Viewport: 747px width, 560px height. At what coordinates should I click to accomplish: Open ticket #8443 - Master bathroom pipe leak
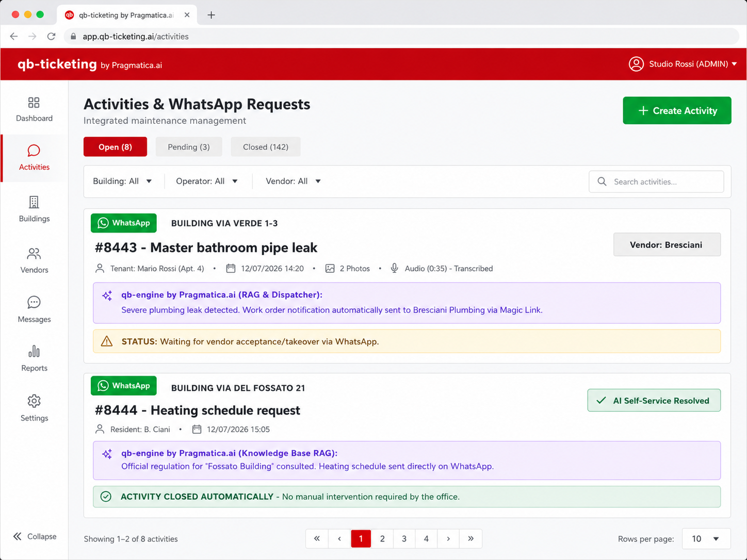[x=206, y=248]
